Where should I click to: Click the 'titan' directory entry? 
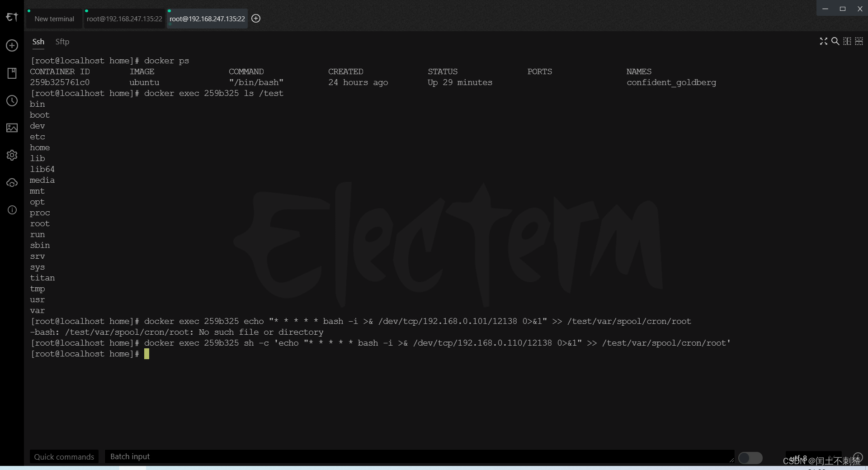(x=42, y=278)
